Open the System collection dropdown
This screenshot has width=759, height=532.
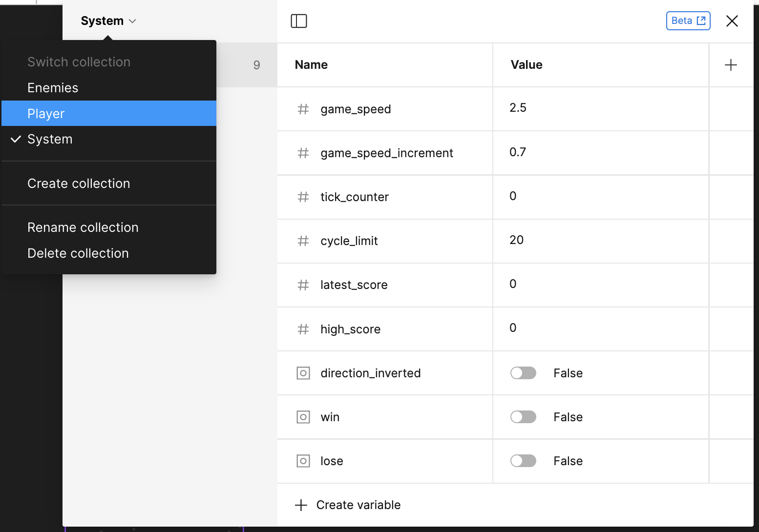pyautogui.click(x=108, y=21)
